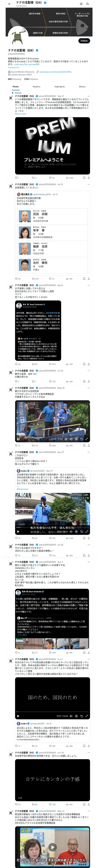Open the note.com/fair_yarrow689 link

point(27,64)
